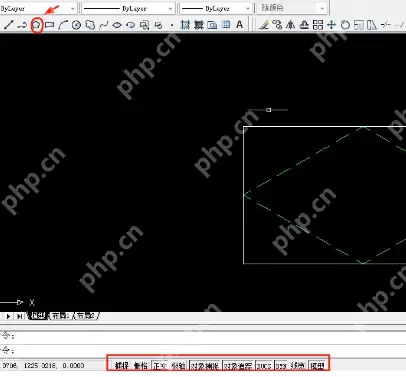Click the Table tool icon
Image resolution: width=406 pixels, height=377 pixels.
(226, 25)
